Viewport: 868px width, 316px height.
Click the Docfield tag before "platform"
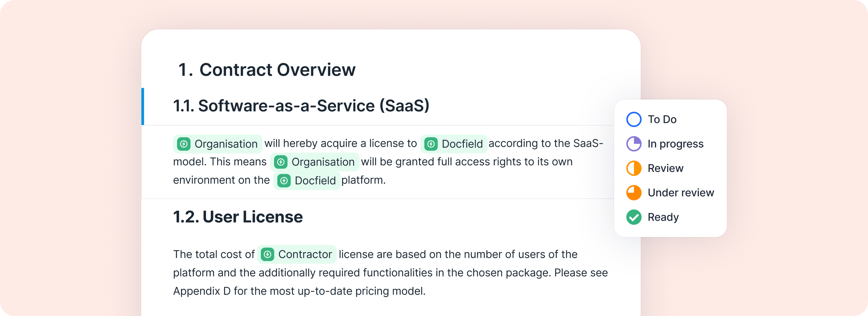[307, 180]
